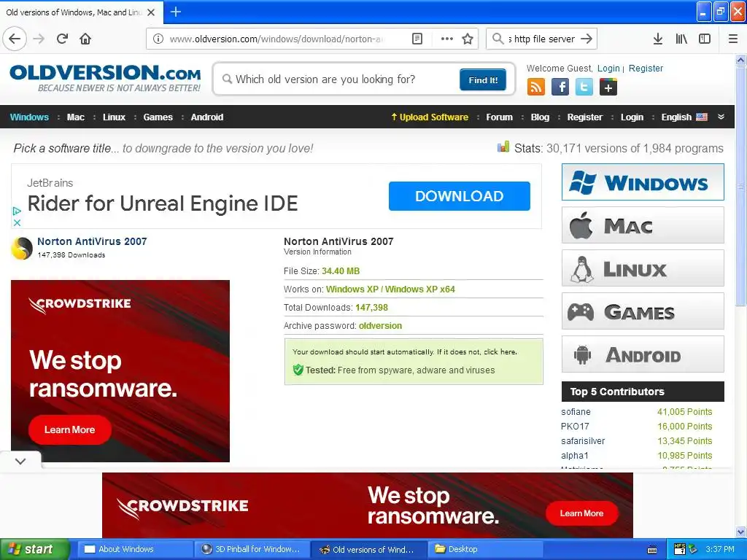
Task: Click the page scrollbar down arrow
Action: [740, 532]
